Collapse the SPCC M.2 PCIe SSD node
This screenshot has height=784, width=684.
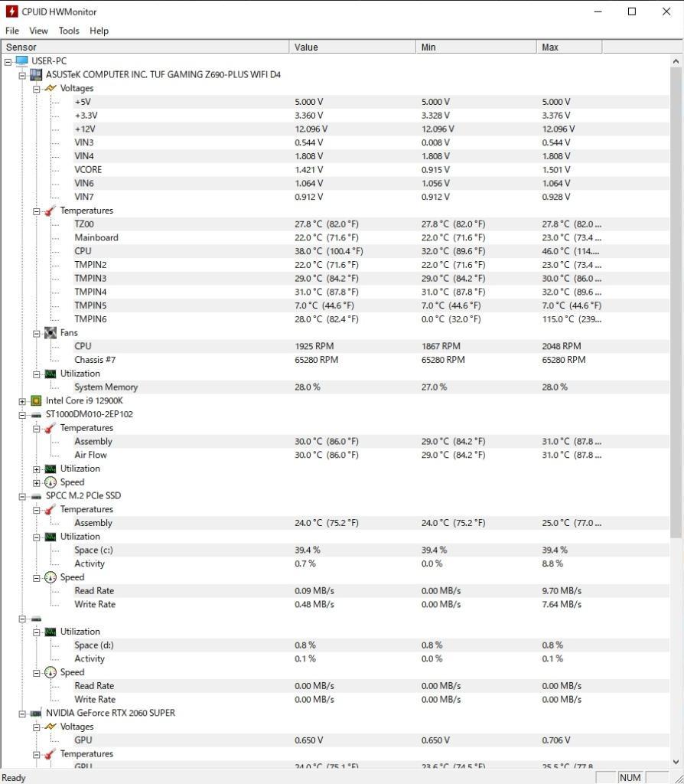click(22, 496)
